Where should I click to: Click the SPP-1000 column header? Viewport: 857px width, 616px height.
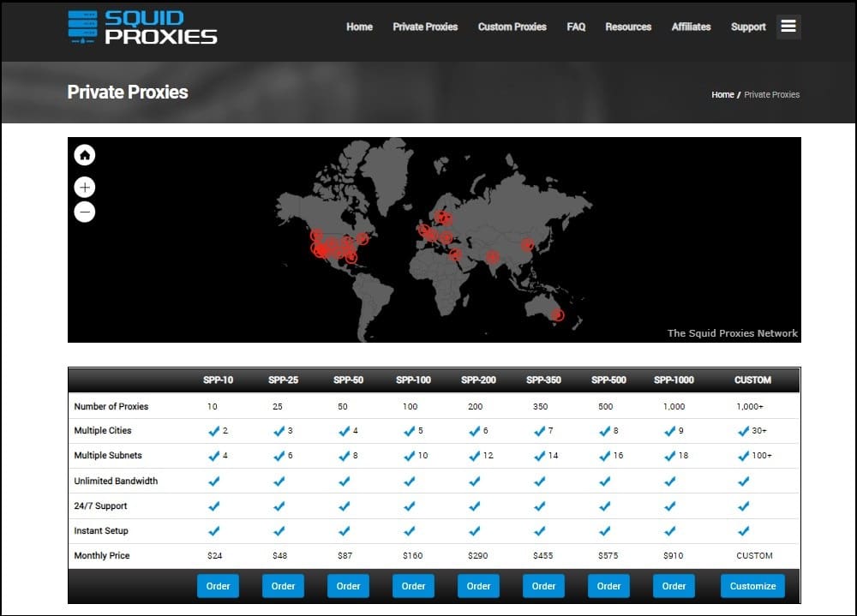point(674,380)
